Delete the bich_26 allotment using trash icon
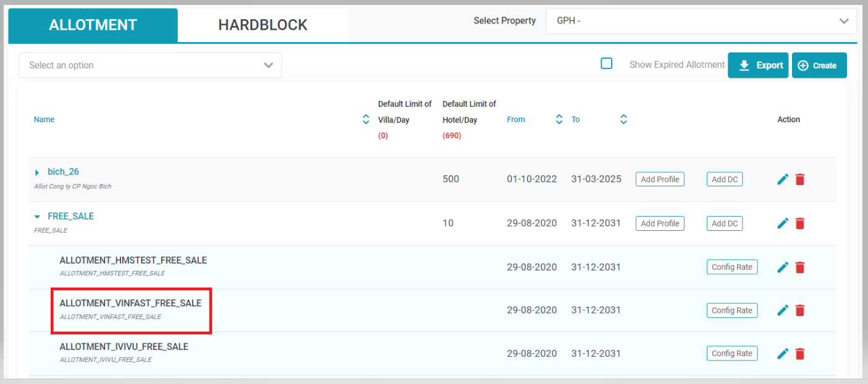This screenshot has height=384, width=868. 800,180
